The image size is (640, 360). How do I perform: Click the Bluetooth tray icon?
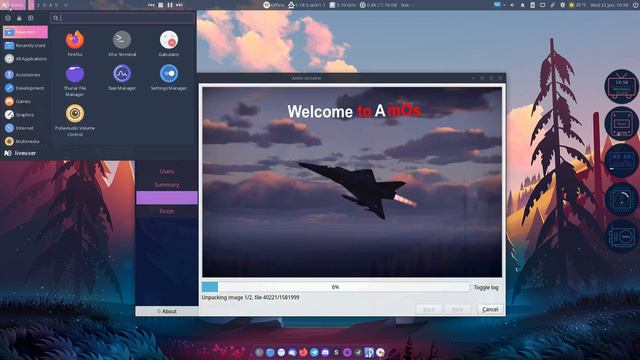point(562,5)
